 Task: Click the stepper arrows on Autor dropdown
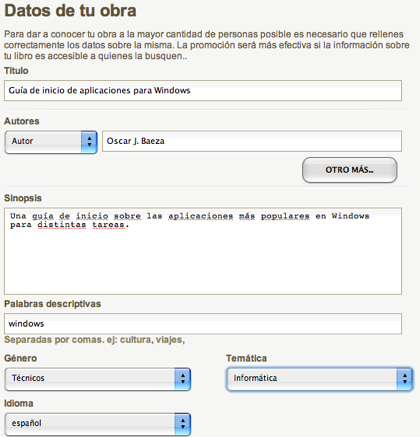coord(89,142)
